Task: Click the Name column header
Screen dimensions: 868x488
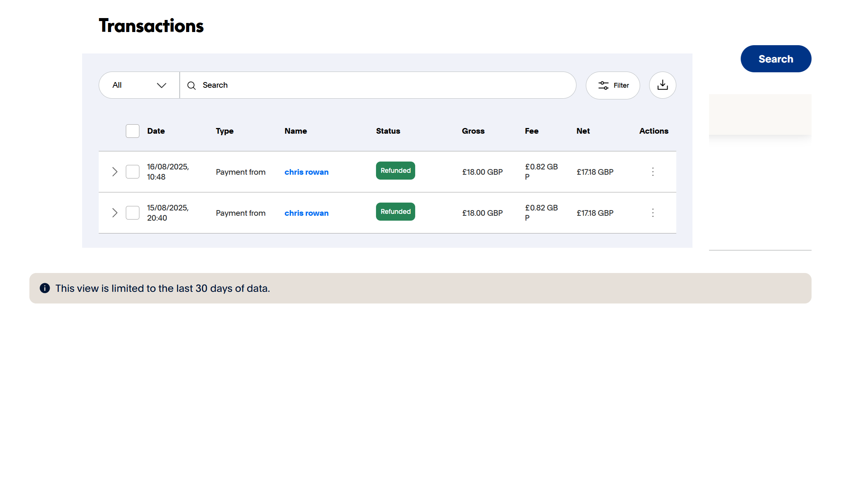Action: pos(296,131)
